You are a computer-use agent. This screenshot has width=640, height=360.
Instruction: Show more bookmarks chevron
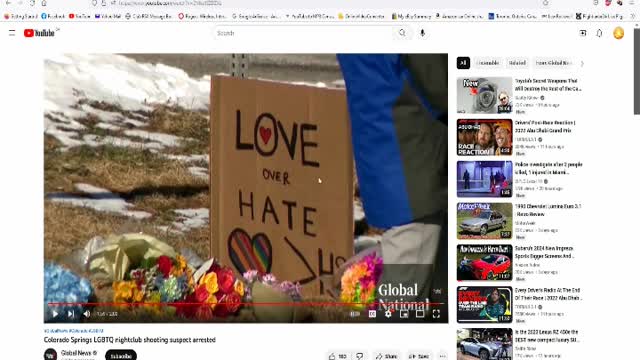point(633,16)
